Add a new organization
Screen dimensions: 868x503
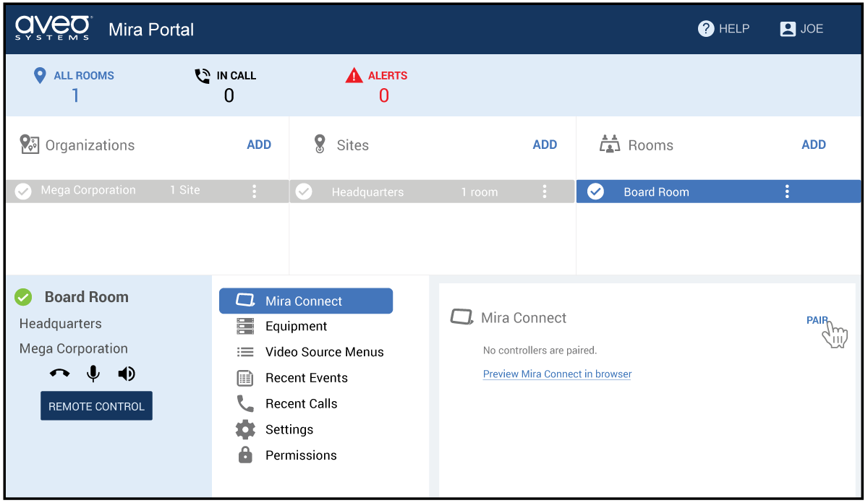click(259, 145)
